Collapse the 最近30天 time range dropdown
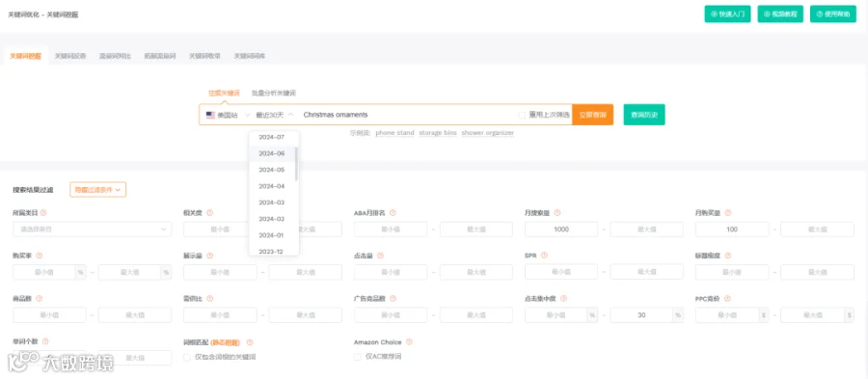 coord(275,115)
